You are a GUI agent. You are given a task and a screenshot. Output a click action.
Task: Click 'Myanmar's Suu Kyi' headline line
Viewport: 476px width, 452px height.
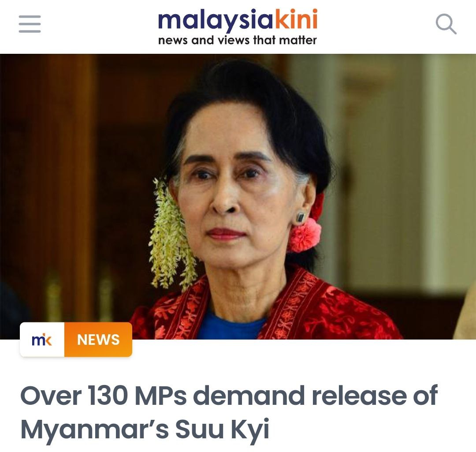145,429
